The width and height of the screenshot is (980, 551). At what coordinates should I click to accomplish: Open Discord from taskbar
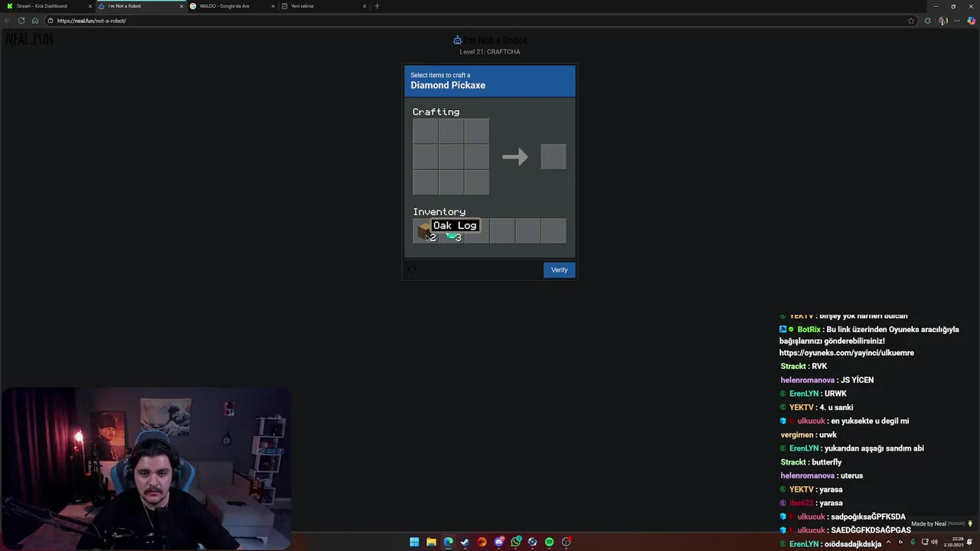498,542
